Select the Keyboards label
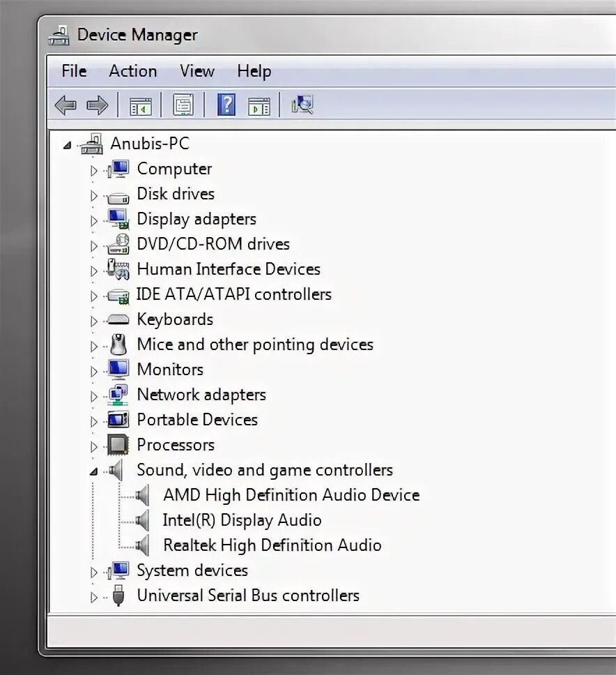This screenshot has width=616, height=675. [x=175, y=319]
